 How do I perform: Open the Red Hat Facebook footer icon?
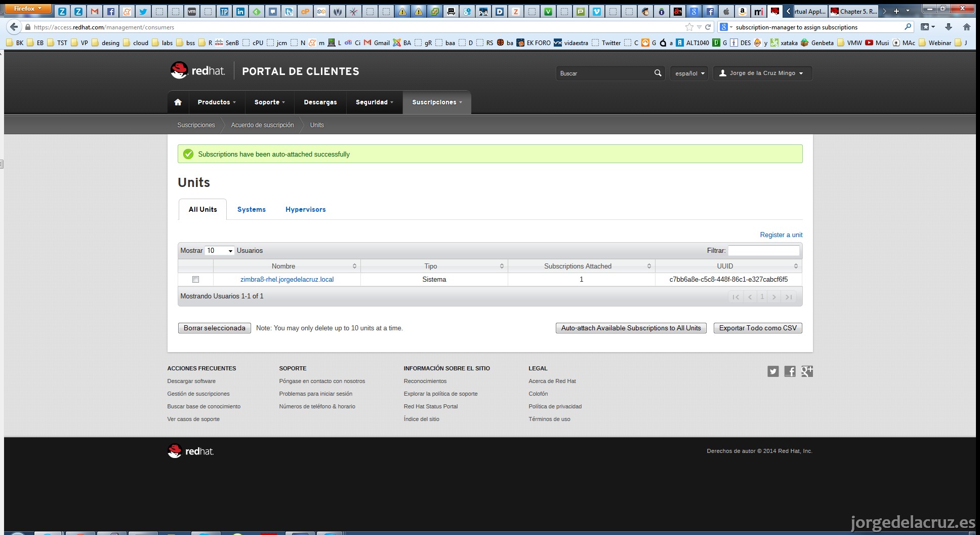tap(790, 371)
